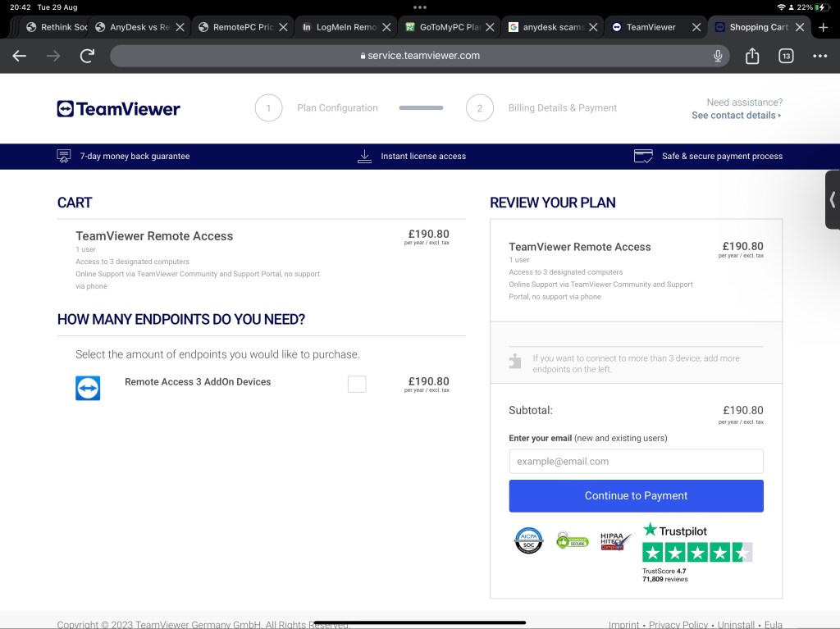Close the AnyDesk vs Re tab

[180, 27]
